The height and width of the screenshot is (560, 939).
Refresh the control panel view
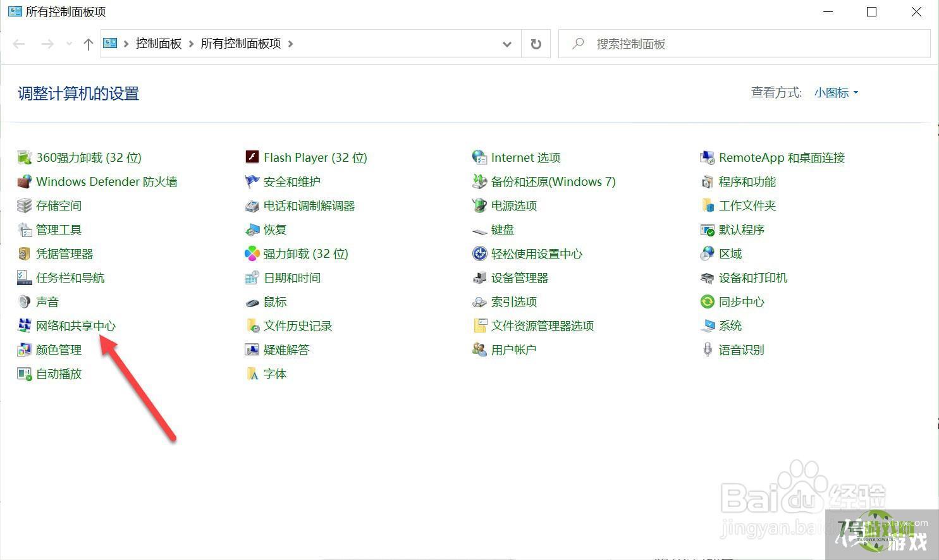coord(536,44)
